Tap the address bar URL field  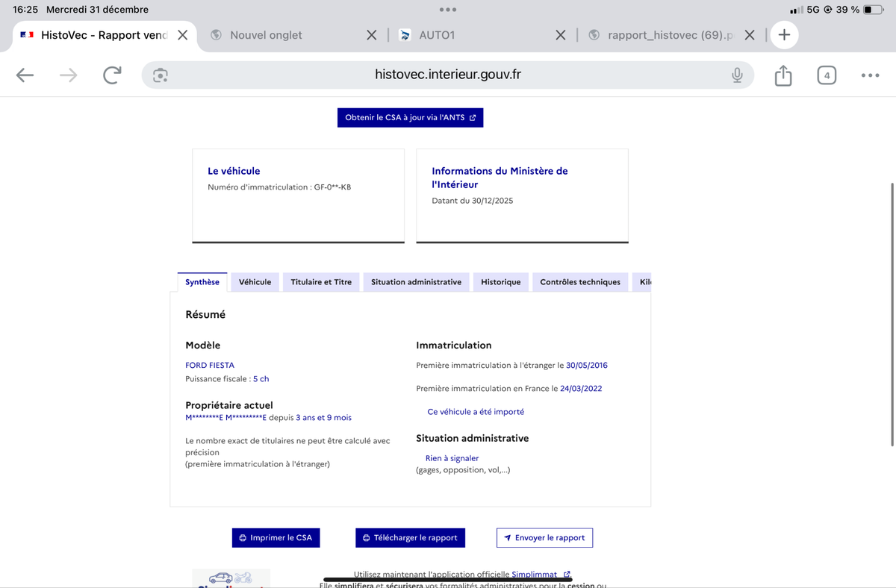point(448,75)
